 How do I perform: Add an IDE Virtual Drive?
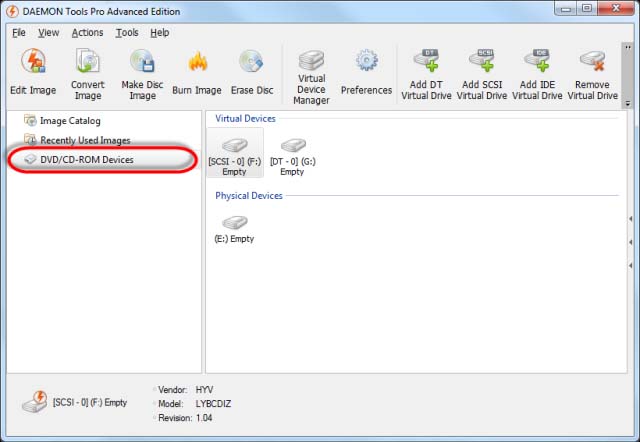537,74
